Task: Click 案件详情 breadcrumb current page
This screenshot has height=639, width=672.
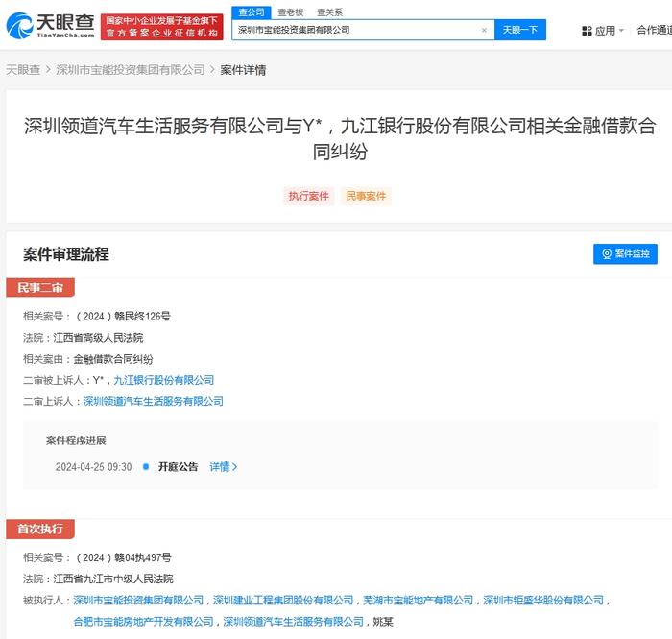Action: coord(244,70)
